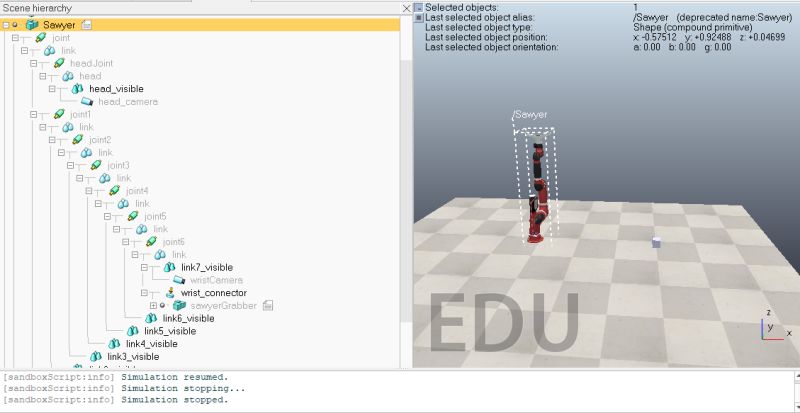The width and height of the screenshot is (800, 413).
Task: Collapse the headJoint node
Action: coord(34,63)
